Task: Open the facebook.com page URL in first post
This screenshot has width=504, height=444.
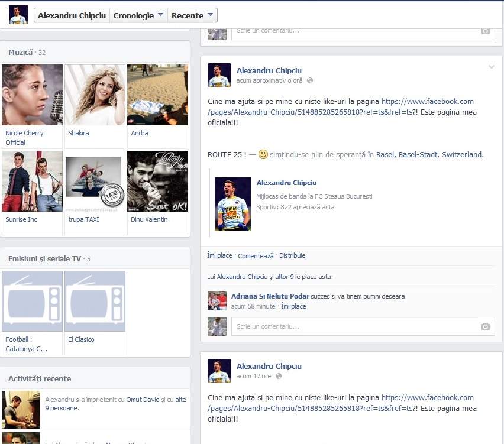Action: coord(341,106)
